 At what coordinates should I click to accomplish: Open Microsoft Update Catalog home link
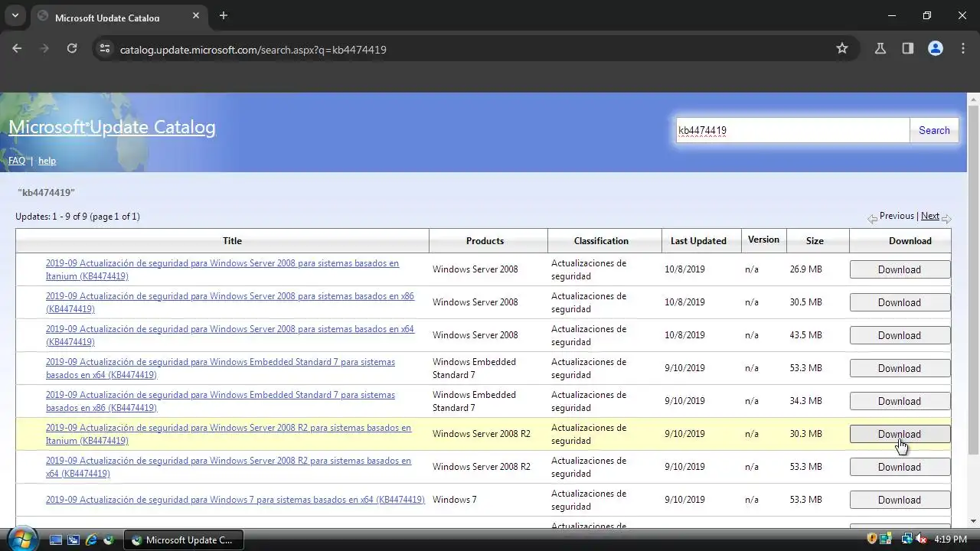[x=112, y=127]
